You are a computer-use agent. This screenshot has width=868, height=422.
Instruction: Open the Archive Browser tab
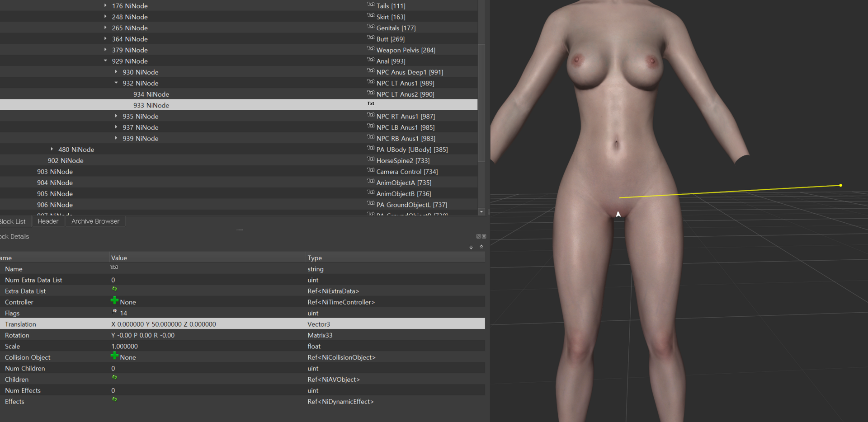click(x=95, y=221)
